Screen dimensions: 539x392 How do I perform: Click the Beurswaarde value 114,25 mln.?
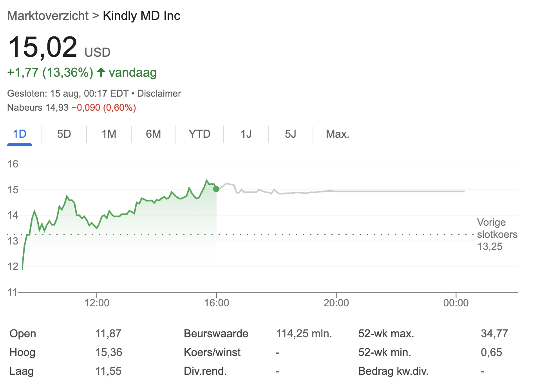[304, 334]
